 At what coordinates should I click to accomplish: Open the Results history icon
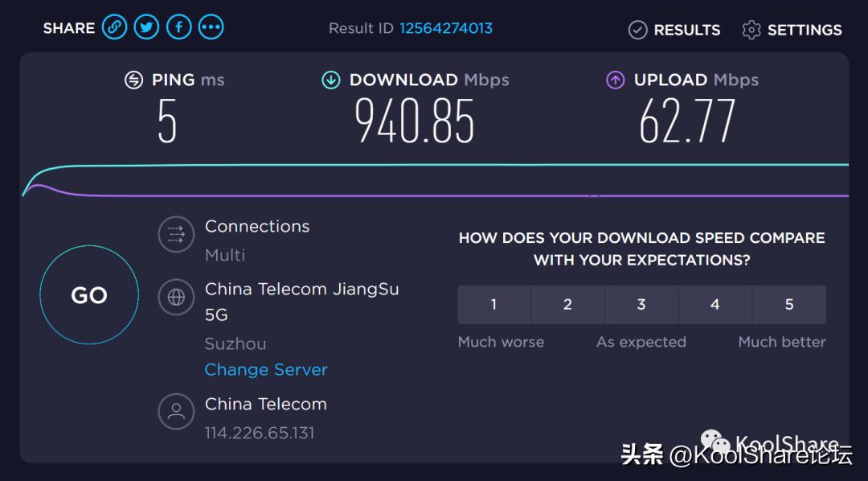click(637, 30)
